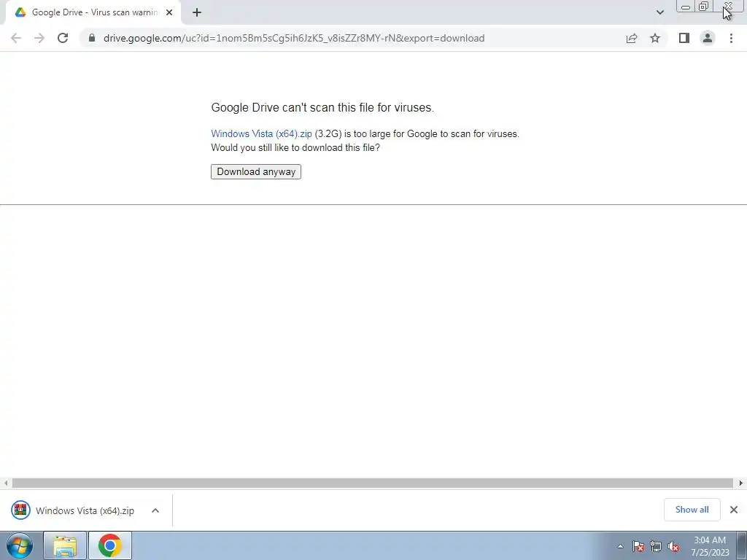The height and width of the screenshot is (560, 747).
Task: Click the "Google Drive can't scan this file" heading
Action: click(x=322, y=108)
